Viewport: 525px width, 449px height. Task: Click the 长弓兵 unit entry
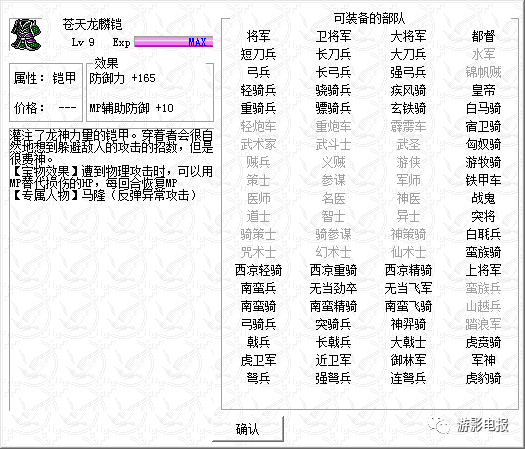333,72
